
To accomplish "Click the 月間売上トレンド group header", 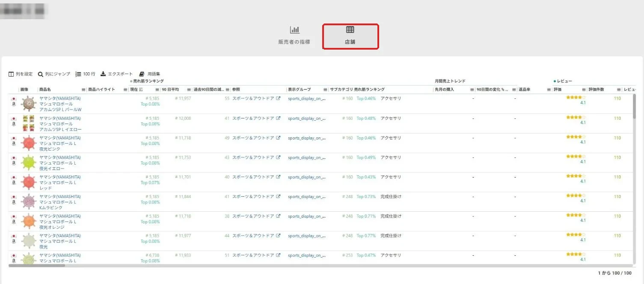I will pos(450,81).
